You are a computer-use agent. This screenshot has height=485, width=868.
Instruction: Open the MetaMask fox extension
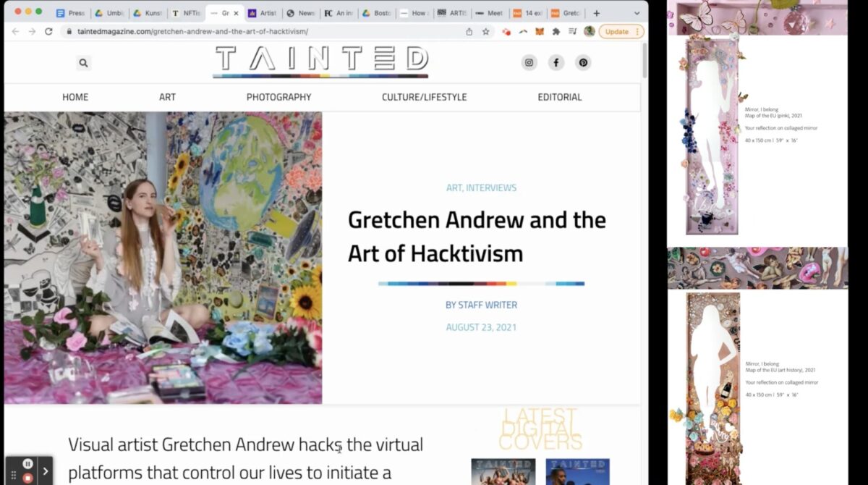click(x=540, y=32)
